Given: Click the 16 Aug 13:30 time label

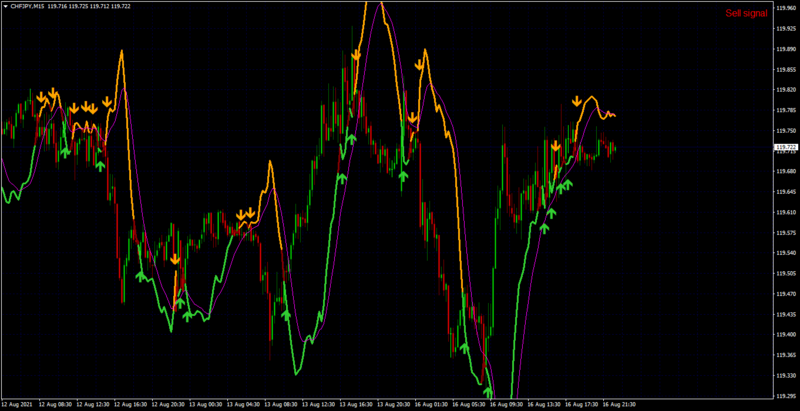Looking at the screenshot, I should pos(544,404).
